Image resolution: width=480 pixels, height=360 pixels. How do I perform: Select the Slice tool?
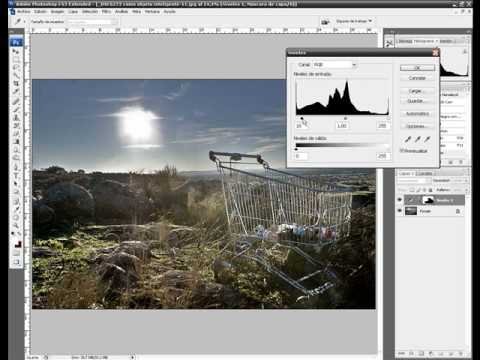tap(16, 91)
